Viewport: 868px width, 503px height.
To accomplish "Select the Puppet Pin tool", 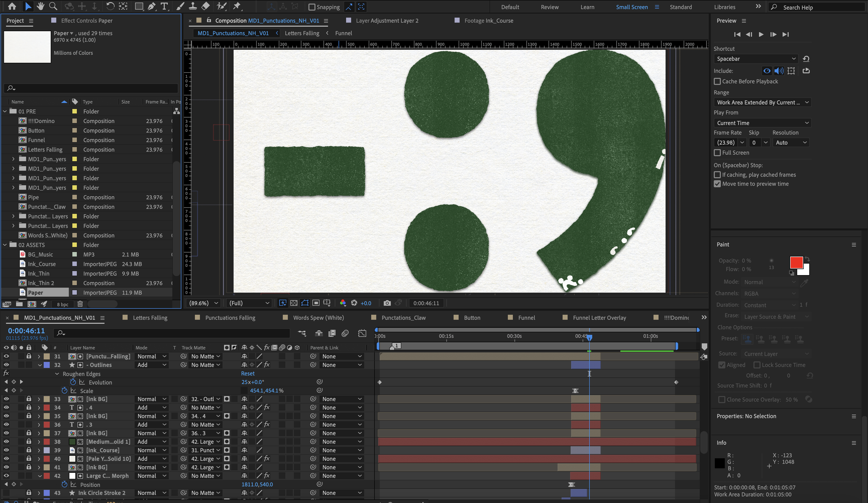I will pyautogui.click(x=237, y=6).
